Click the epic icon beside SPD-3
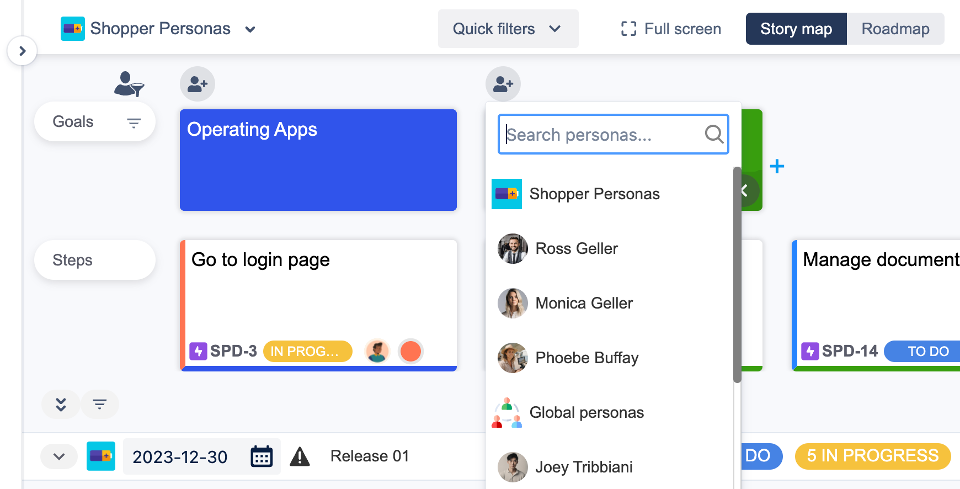Viewport: 960px width, 489px height. 198,351
